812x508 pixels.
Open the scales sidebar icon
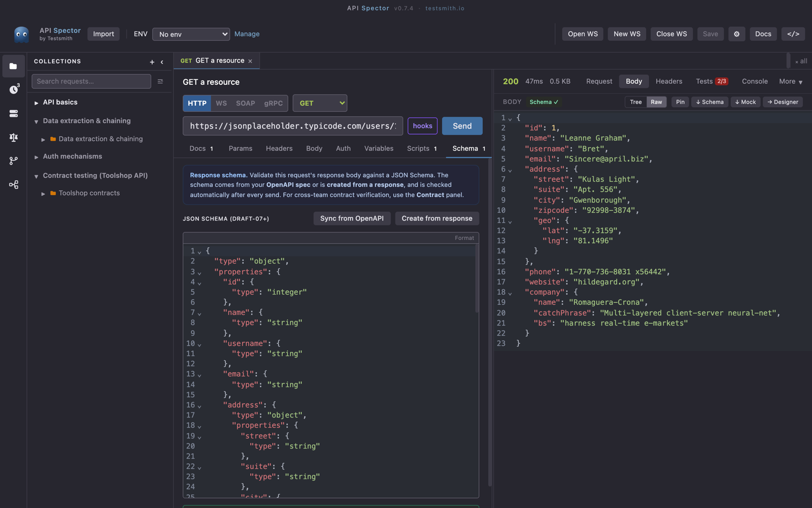pos(13,137)
